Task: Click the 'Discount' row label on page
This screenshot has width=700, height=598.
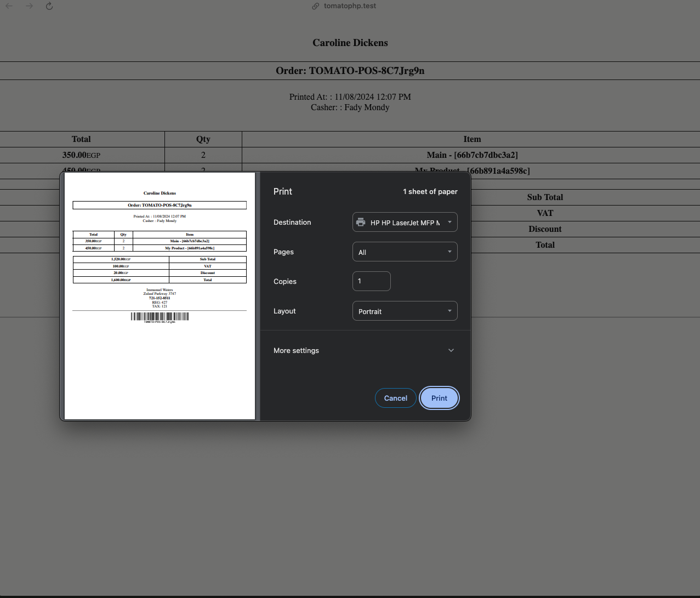Action: point(545,229)
